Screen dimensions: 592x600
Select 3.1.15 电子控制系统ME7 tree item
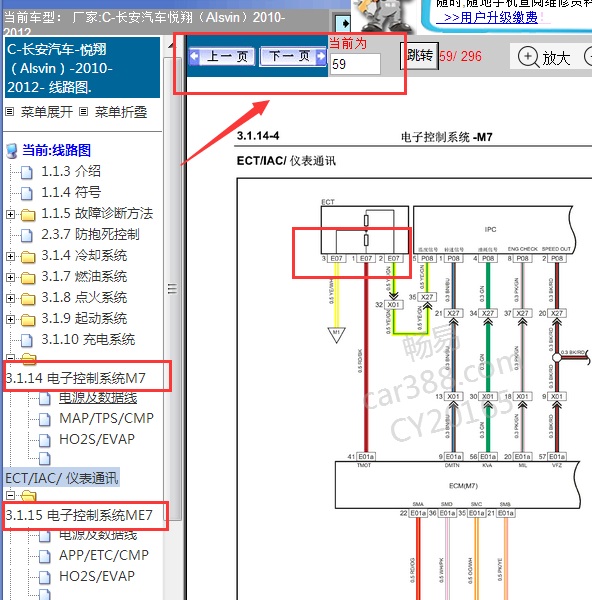[x=79, y=515]
